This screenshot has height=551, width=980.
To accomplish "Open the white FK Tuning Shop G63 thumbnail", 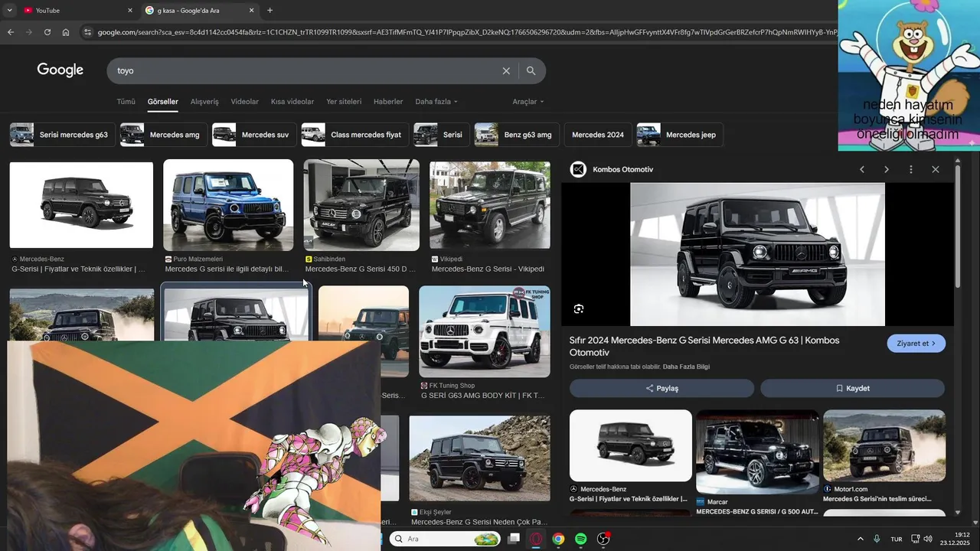I will click(x=485, y=332).
